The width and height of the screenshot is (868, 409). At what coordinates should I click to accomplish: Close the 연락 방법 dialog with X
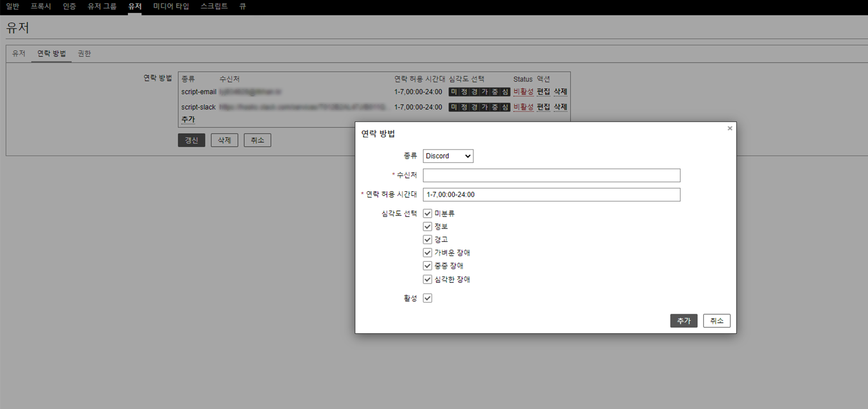coord(729,128)
